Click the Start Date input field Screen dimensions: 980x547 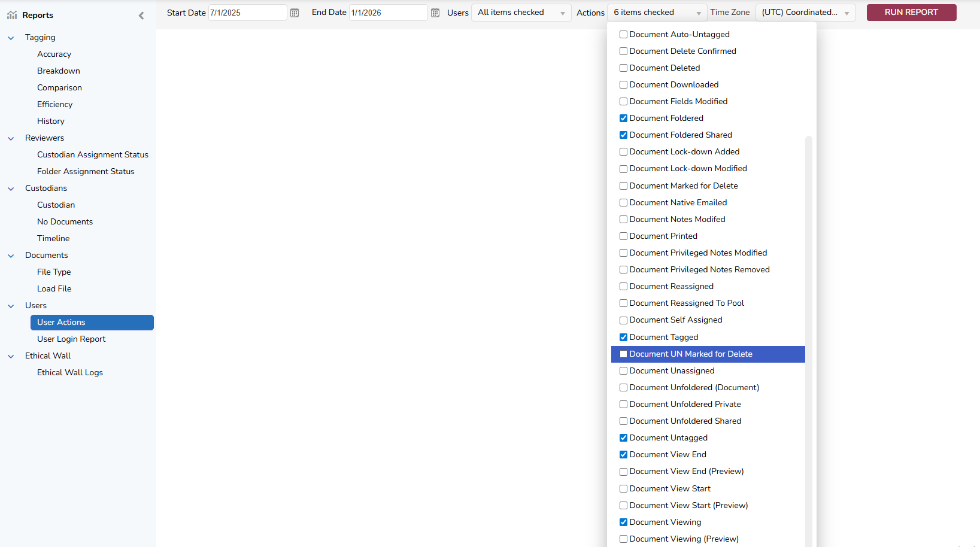[247, 13]
